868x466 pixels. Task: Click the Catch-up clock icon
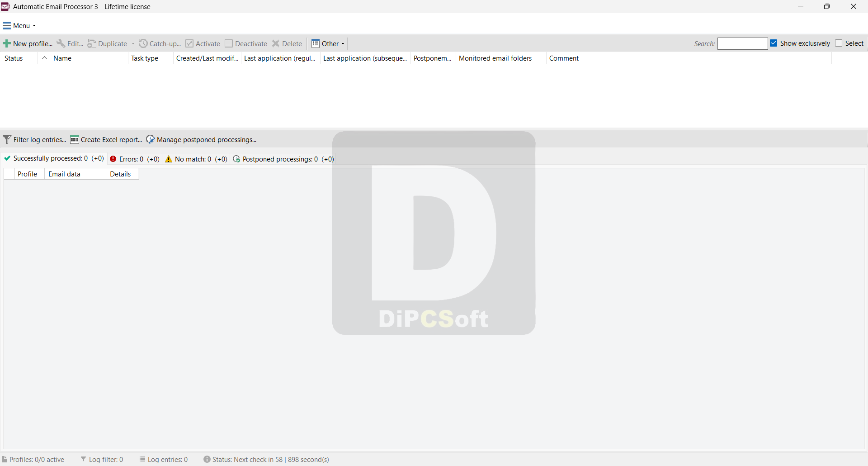click(x=143, y=43)
